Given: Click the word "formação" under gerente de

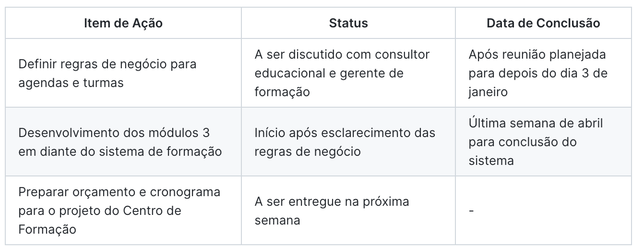Looking at the screenshot, I should [282, 92].
